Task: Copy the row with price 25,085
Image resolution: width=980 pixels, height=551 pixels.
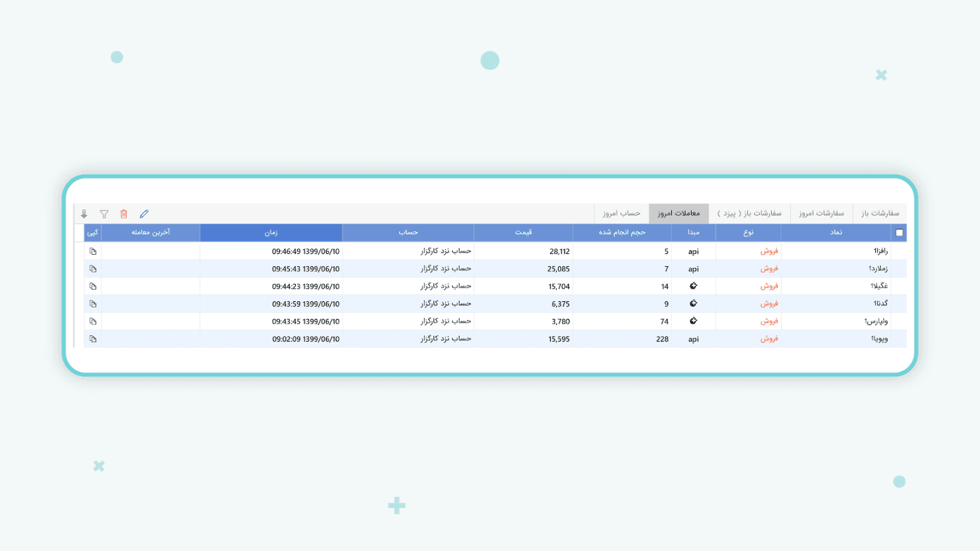Action: (x=93, y=269)
